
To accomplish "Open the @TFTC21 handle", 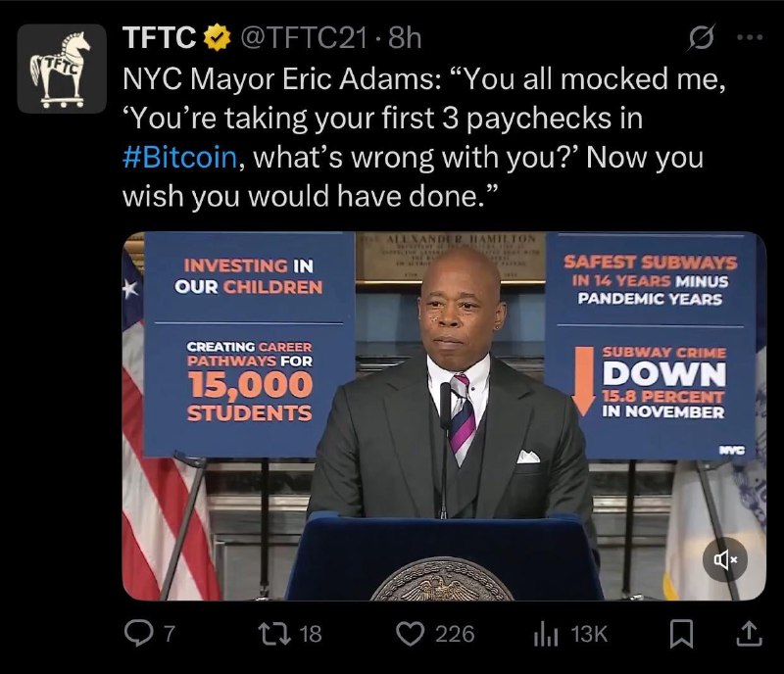I will point(304,38).
